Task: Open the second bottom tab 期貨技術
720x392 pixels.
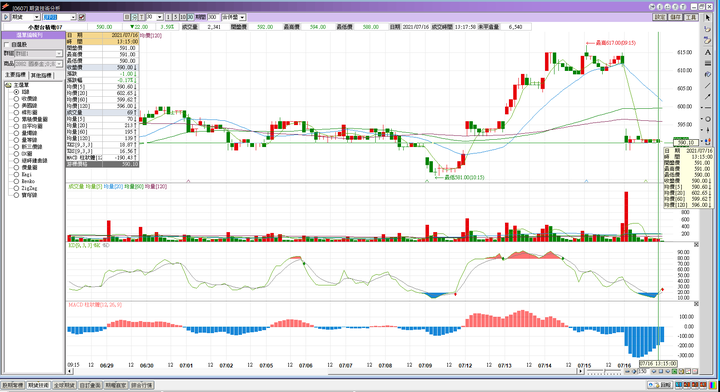Action: click(39, 385)
